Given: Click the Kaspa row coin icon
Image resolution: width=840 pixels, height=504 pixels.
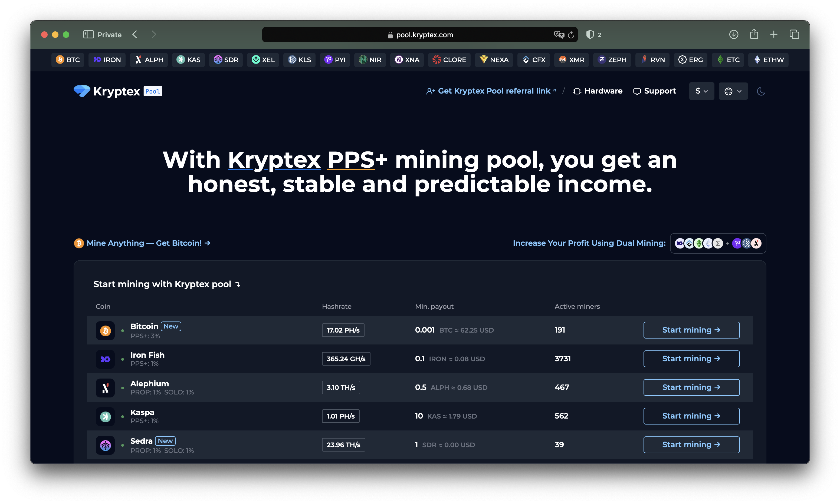Looking at the screenshot, I should coord(105,416).
